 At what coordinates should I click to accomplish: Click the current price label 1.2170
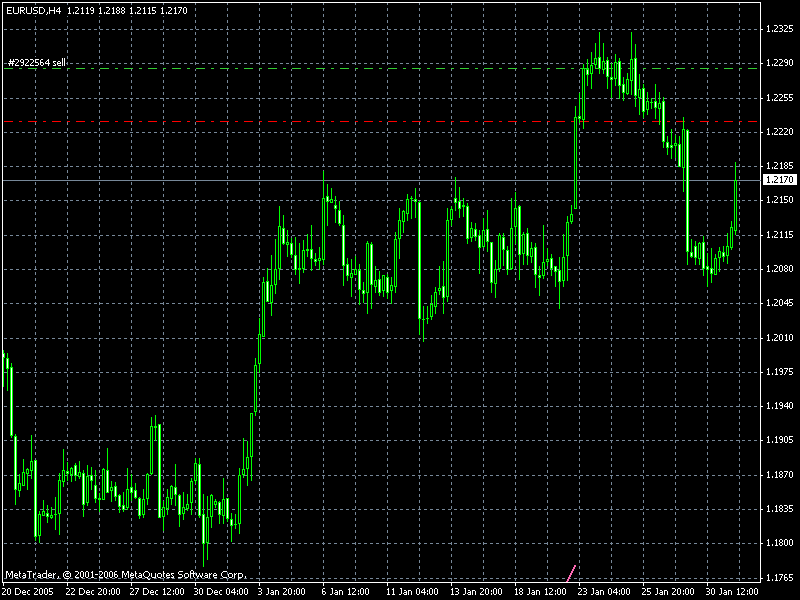[780, 180]
